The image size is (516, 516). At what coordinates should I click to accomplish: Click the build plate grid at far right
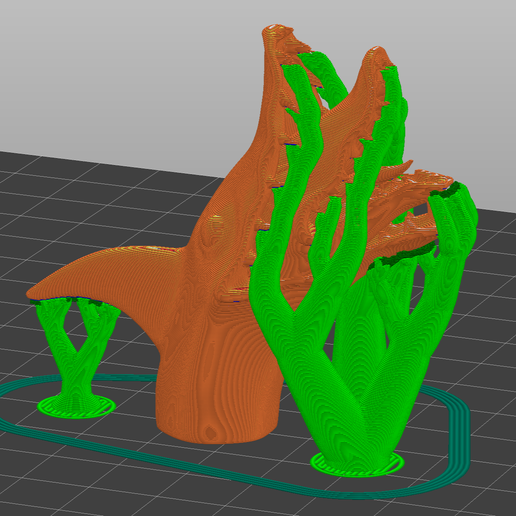point(493,300)
